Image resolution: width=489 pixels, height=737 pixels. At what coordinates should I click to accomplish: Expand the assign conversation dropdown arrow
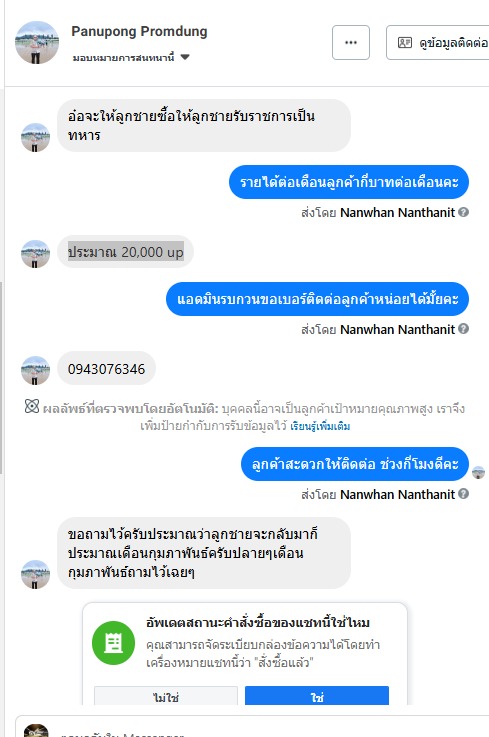point(185,57)
